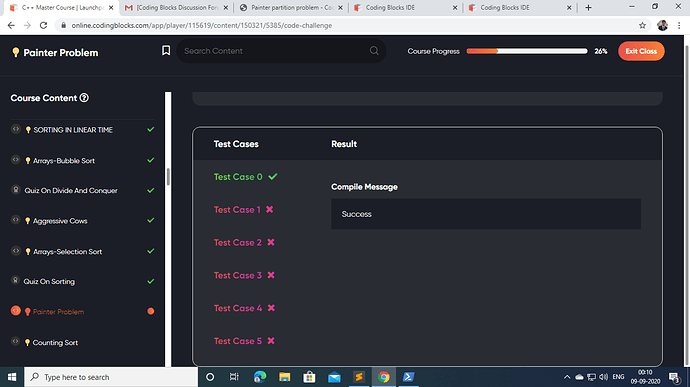Open the notification center icon

point(675,377)
